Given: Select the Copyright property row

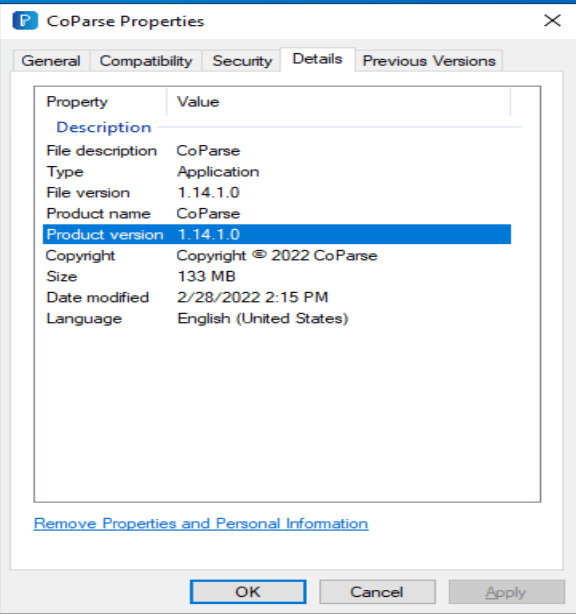Looking at the screenshot, I should 277,256.
